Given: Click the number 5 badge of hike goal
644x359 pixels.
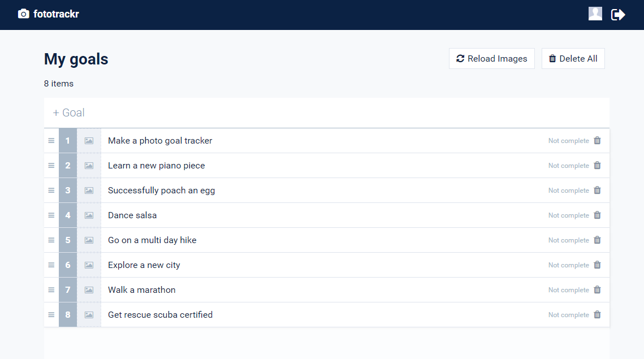Looking at the screenshot, I should point(68,240).
